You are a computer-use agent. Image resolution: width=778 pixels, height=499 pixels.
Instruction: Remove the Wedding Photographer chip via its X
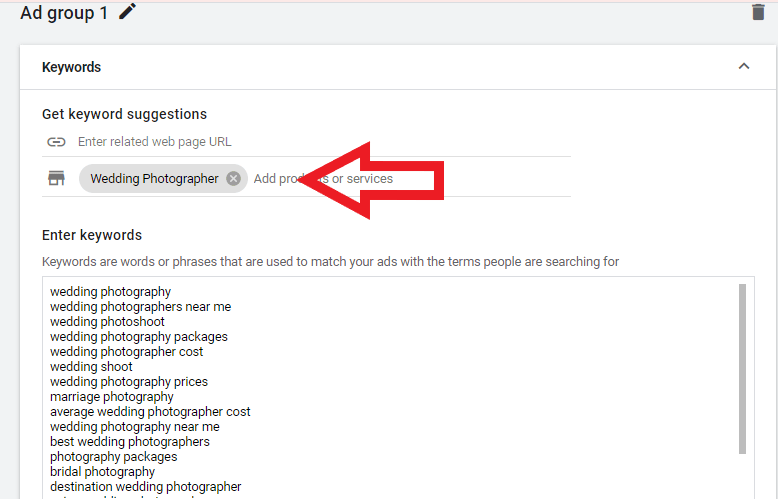[233, 179]
